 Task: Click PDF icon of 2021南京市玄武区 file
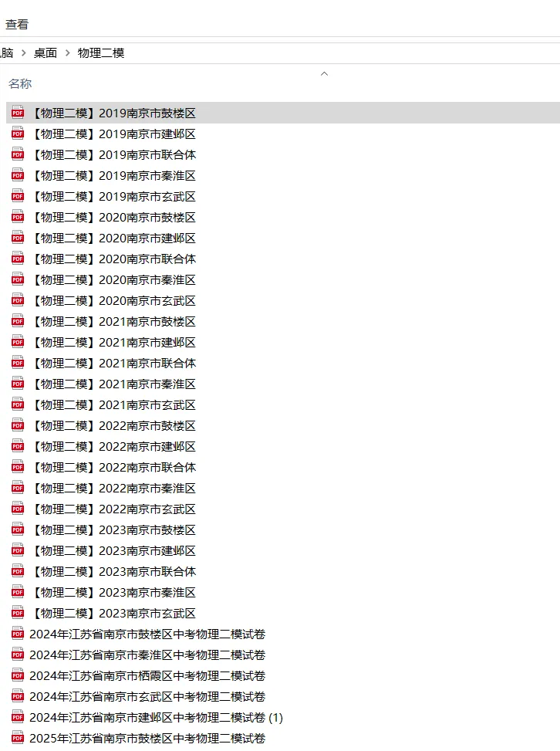click(x=18, y=404)
